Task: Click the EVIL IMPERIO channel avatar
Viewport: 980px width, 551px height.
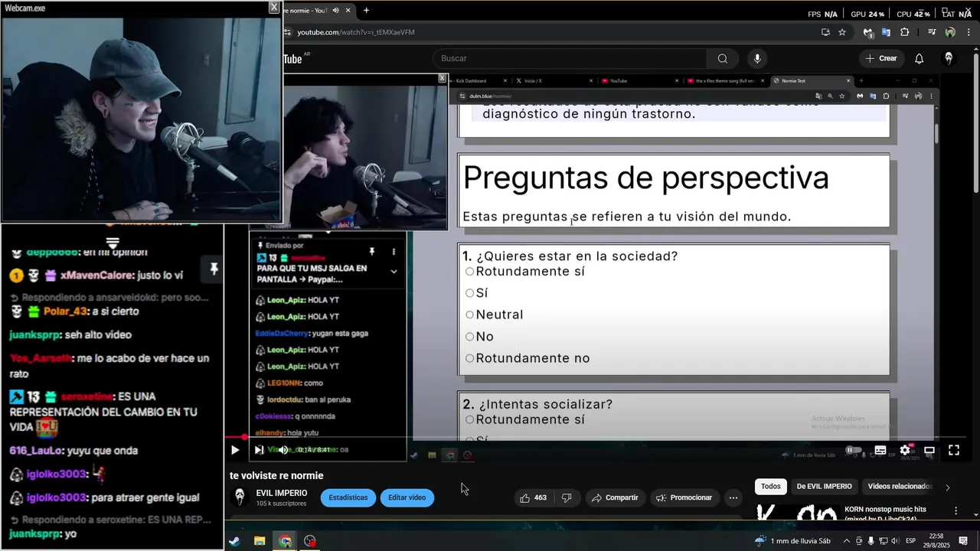Action: coord(240,497)
